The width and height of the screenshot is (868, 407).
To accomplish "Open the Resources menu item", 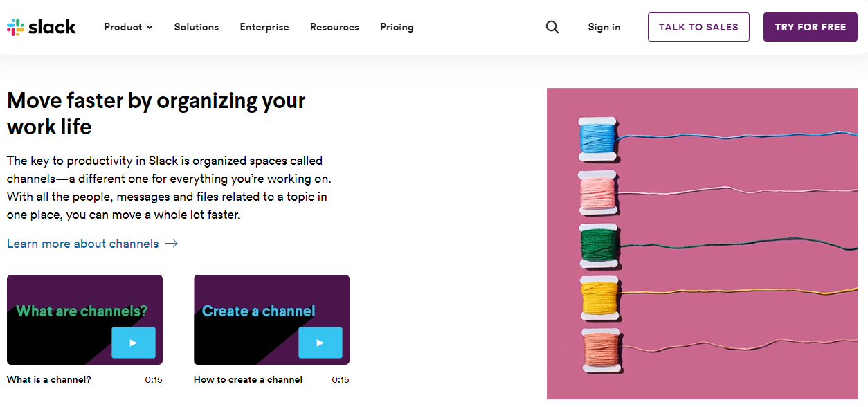I will (x=334, y=27).
